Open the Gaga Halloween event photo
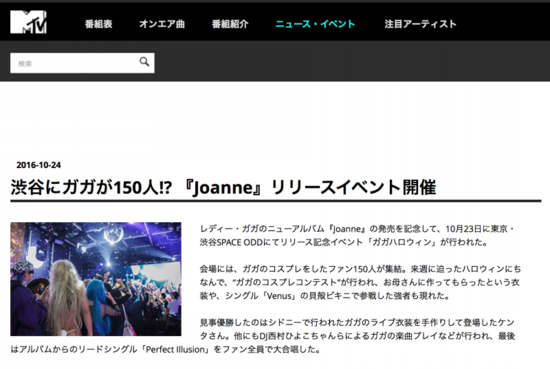This screenshot has width=550, height=369. pyautogui.click(x=96, y=279)
